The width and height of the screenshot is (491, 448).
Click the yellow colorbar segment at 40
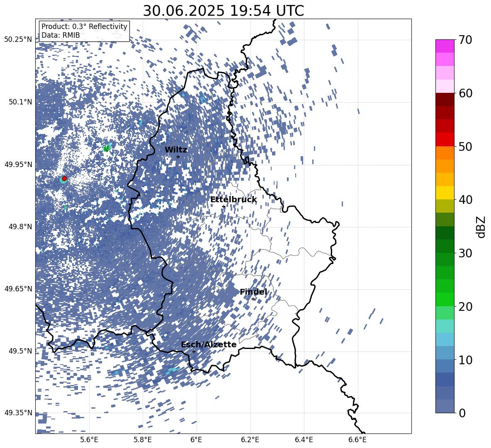point(445,193)
